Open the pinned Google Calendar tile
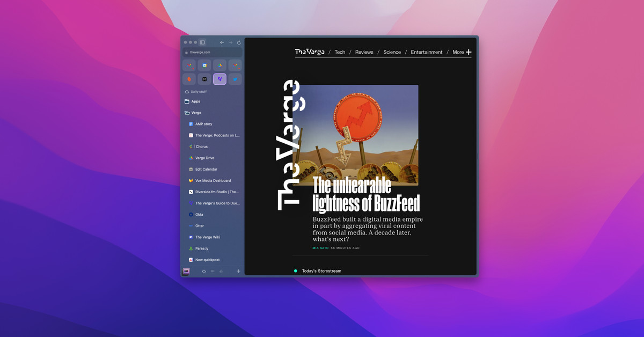 [x=204, y=65]
